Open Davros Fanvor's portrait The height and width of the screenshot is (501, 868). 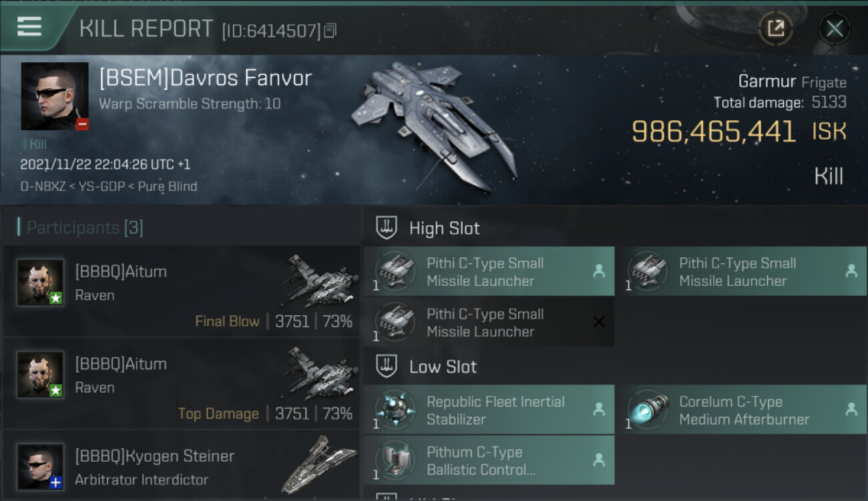click(55, 96)
